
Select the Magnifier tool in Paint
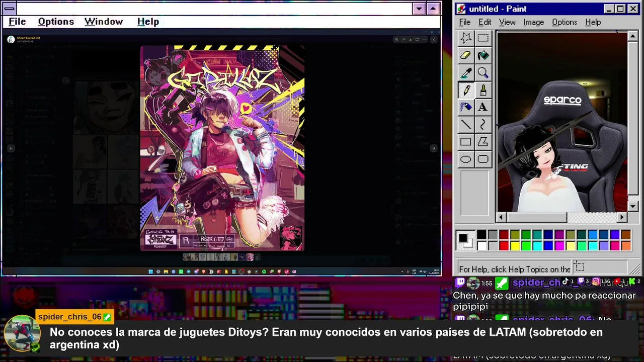[483, 73]
